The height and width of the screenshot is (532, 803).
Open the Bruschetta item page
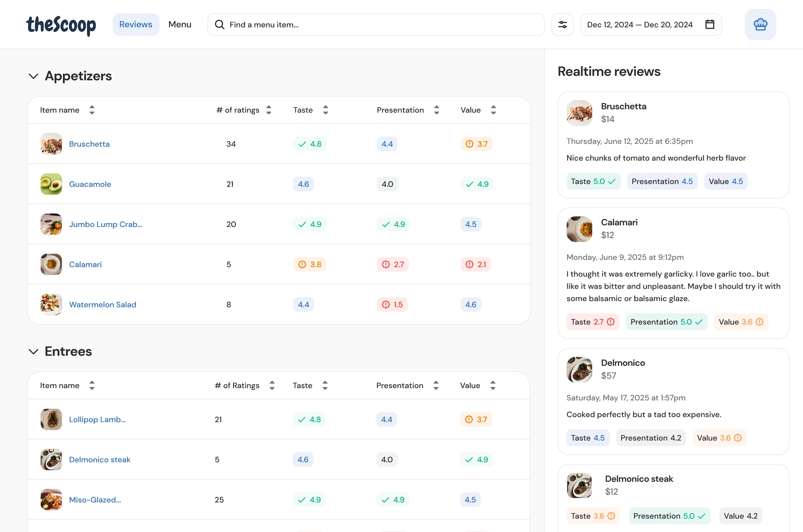tap(89, 144)
